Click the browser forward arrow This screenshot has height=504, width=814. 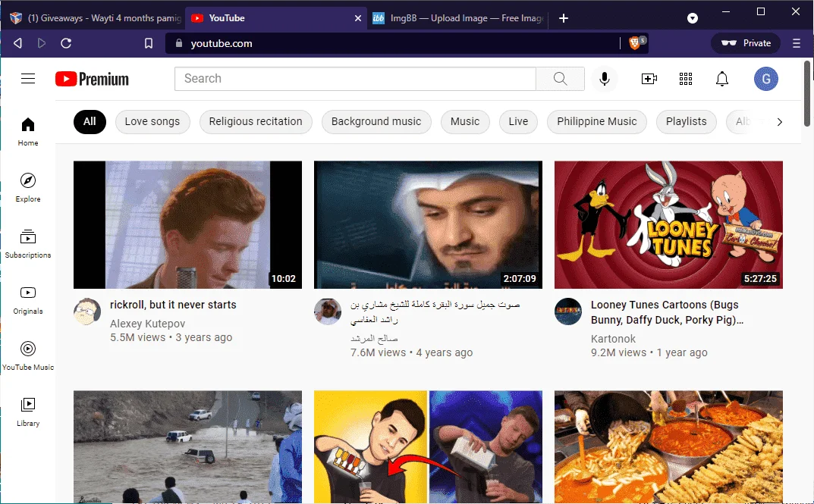coord(42,43)
